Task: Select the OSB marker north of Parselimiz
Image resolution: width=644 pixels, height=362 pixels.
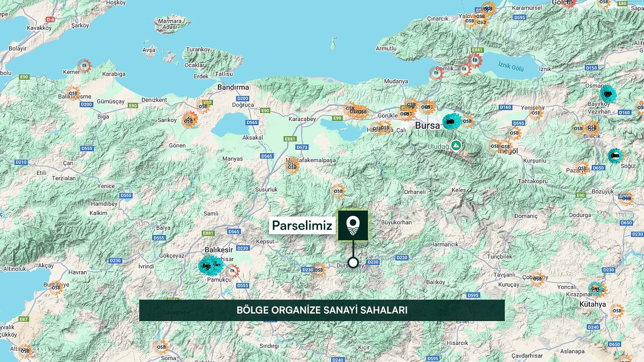Action: tap(338, 191)
